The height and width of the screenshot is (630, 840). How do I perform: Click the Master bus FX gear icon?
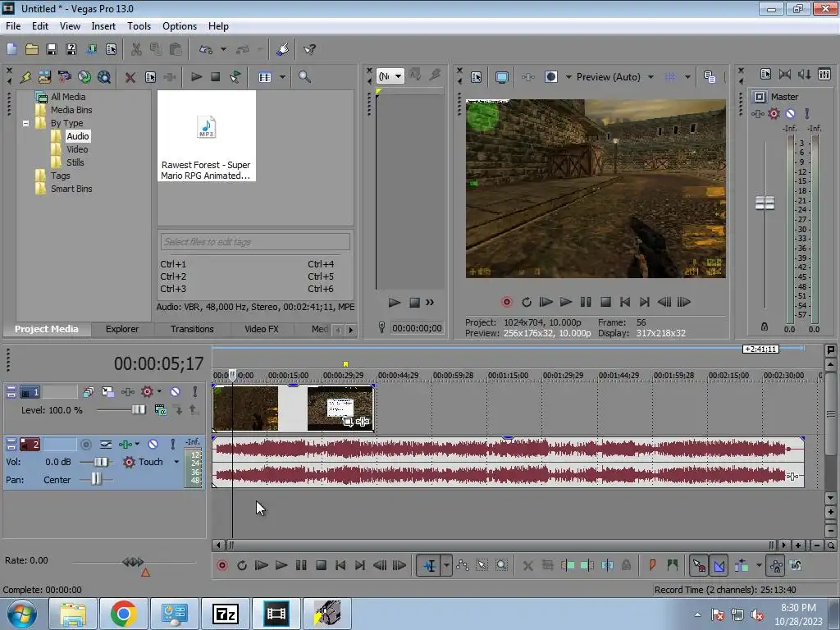[x=774, y=113]
